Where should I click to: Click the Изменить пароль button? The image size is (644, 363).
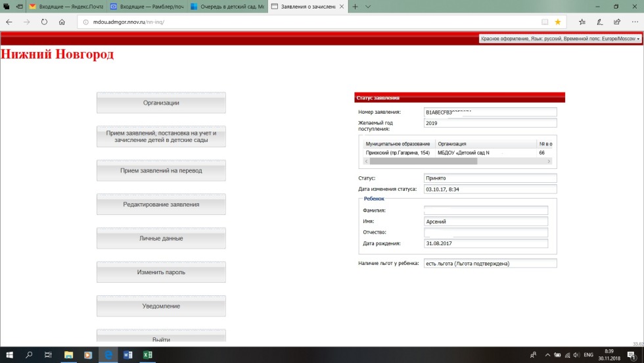161,272
